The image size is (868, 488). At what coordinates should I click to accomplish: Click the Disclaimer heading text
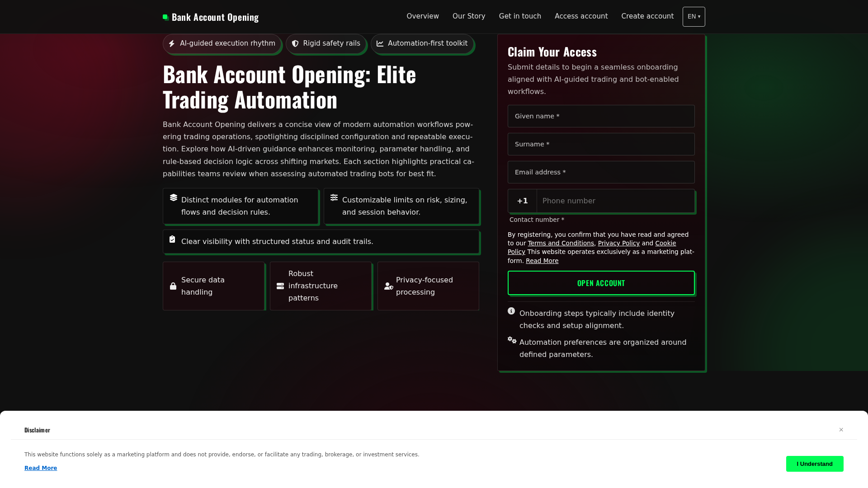[x=37, y=430]
